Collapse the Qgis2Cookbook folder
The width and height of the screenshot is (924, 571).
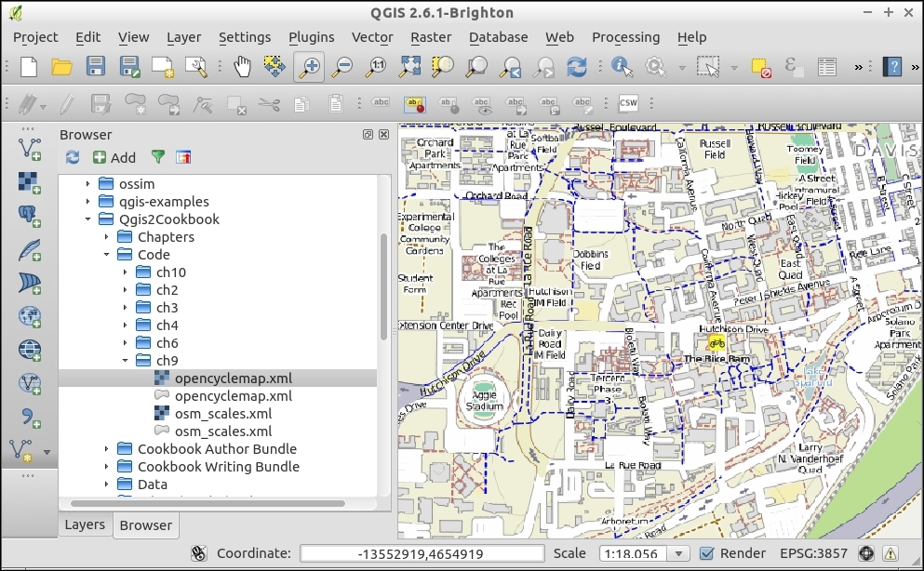pos(87,219)
